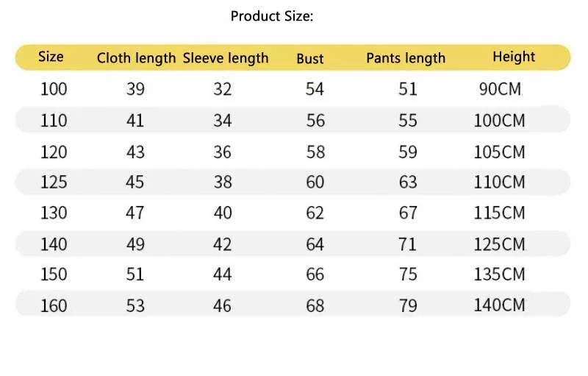Click size 125 row label
588x376 pixels.
coord(54,182)
